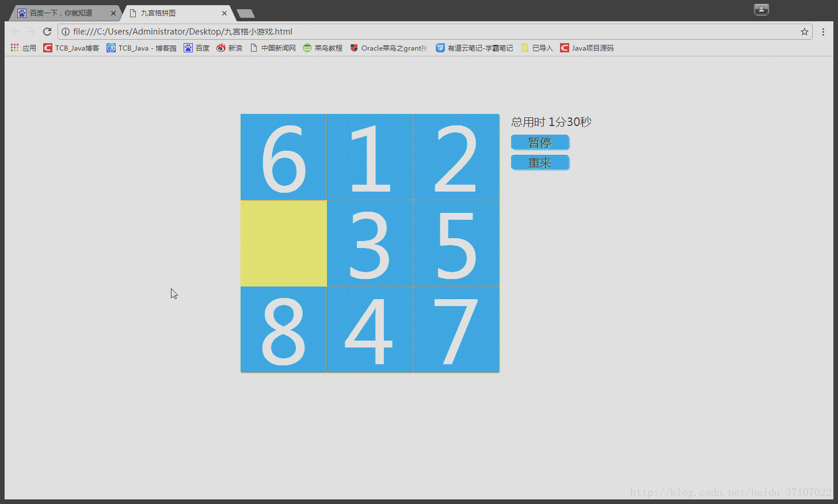Open a new tab
This screenshot has height=504, width=838.
point(246,13)
